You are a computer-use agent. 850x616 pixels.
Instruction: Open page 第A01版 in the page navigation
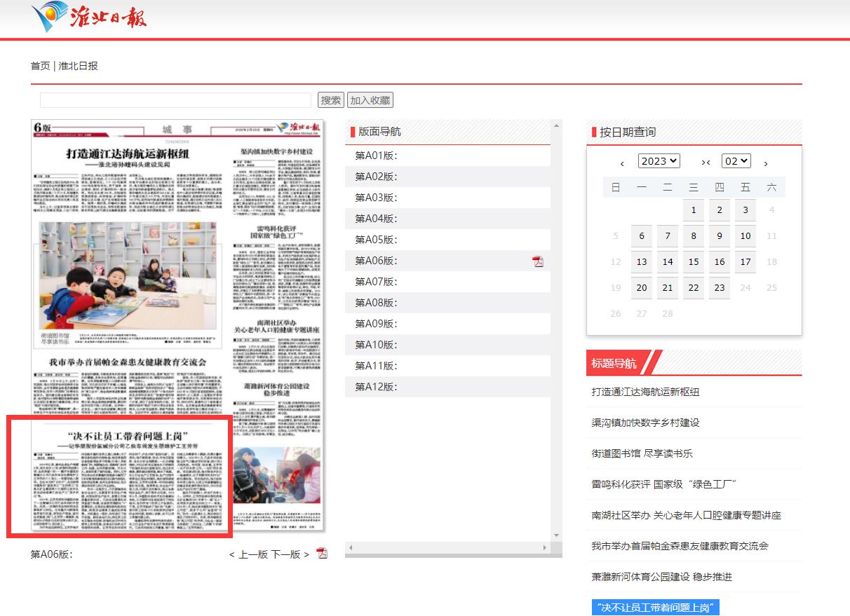coord(377,156)
